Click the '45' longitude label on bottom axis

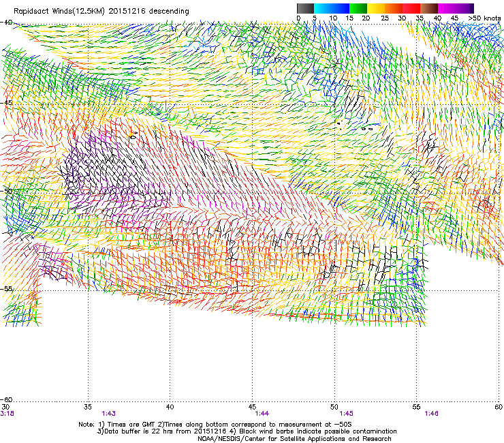pyautogui.click(x=252, y=407)
